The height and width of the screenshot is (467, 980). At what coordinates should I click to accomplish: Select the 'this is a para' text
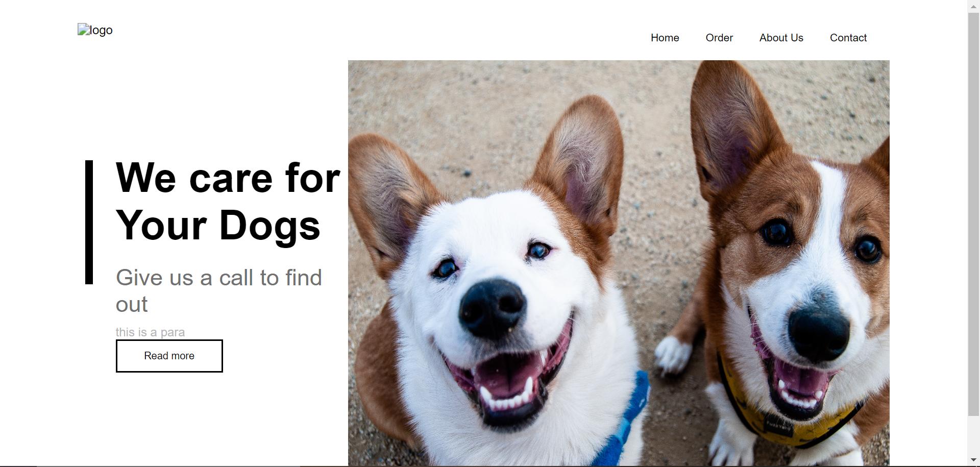point(150,332)
